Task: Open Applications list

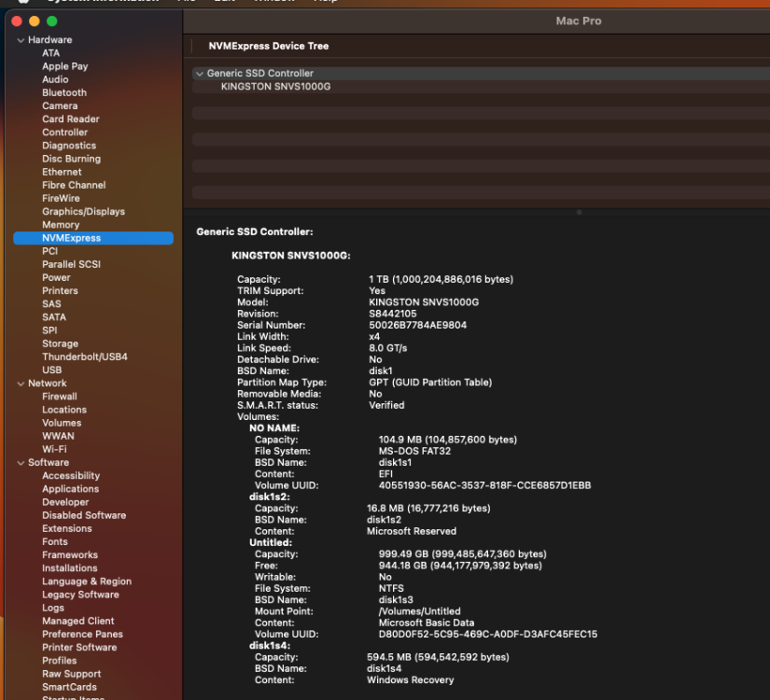Action: (70, 489)
